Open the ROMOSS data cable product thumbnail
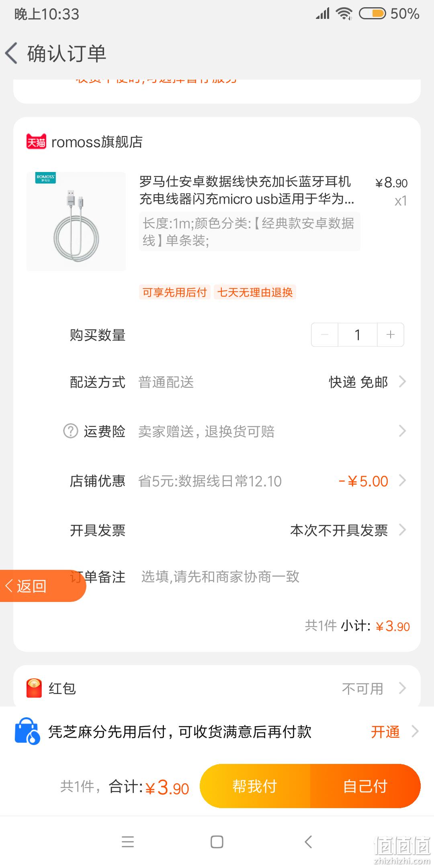Screen dimensions: 434x868 click(76, 221)
